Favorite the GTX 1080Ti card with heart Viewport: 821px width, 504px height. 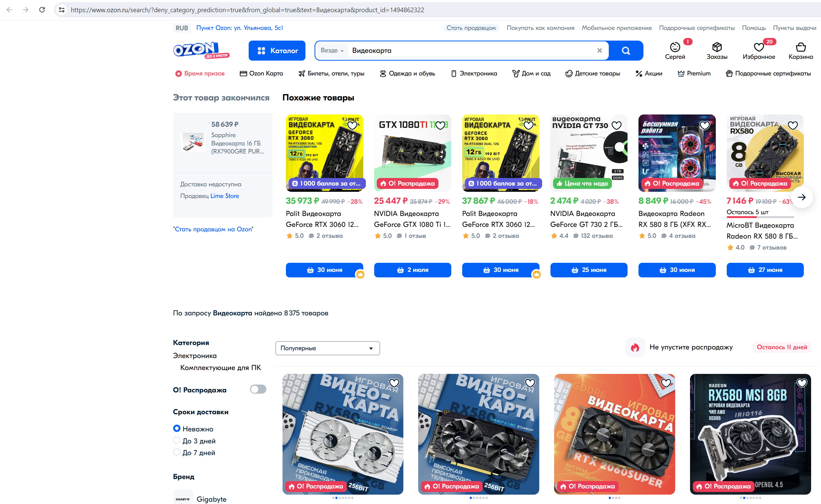pos(440,126)
